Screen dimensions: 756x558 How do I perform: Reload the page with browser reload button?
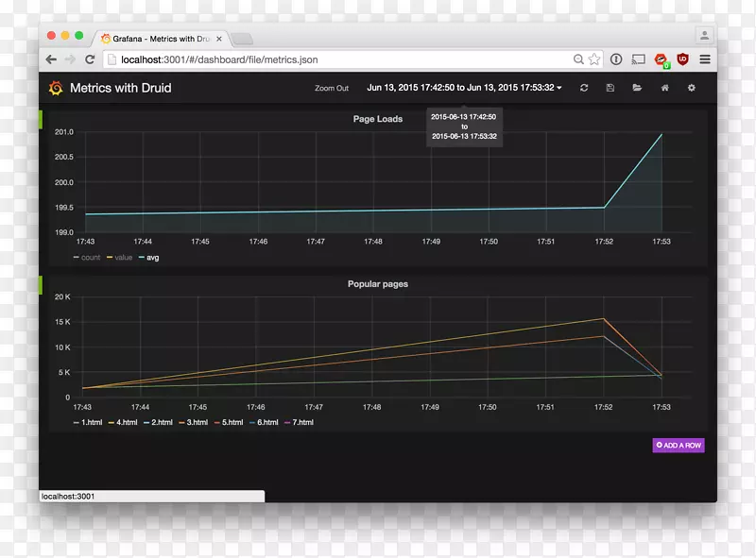click(90, 59)
